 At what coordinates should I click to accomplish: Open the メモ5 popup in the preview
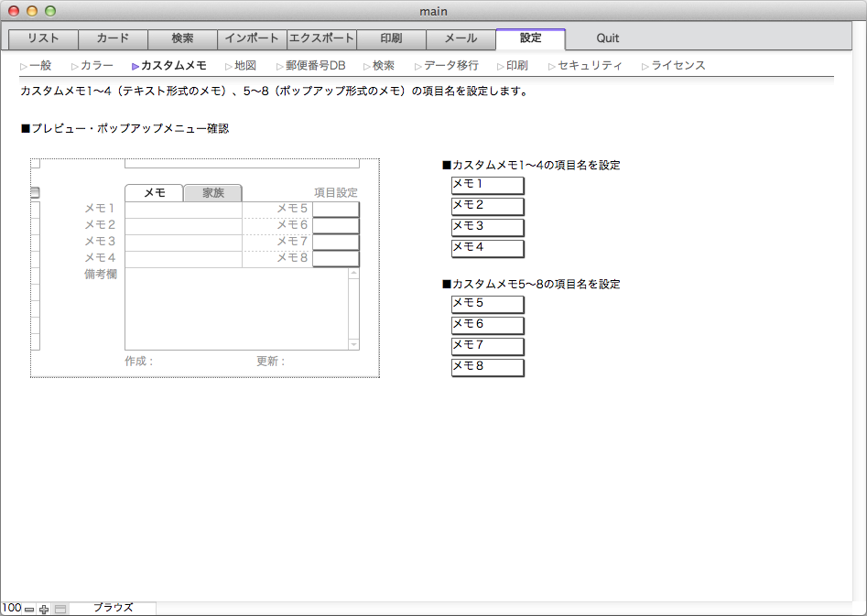[335, 210]
